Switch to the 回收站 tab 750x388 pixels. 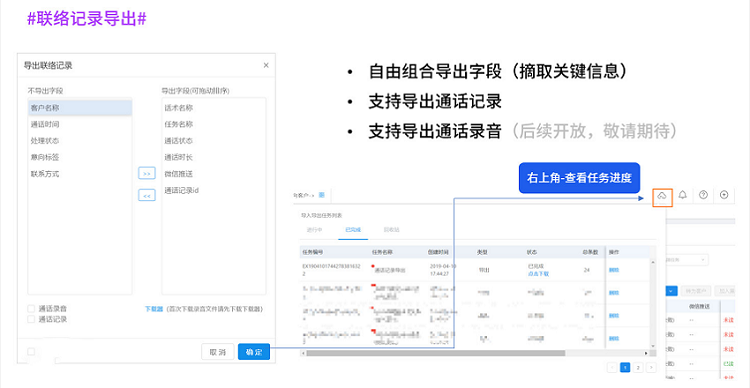pyautogui.click(x=391, y=230)
